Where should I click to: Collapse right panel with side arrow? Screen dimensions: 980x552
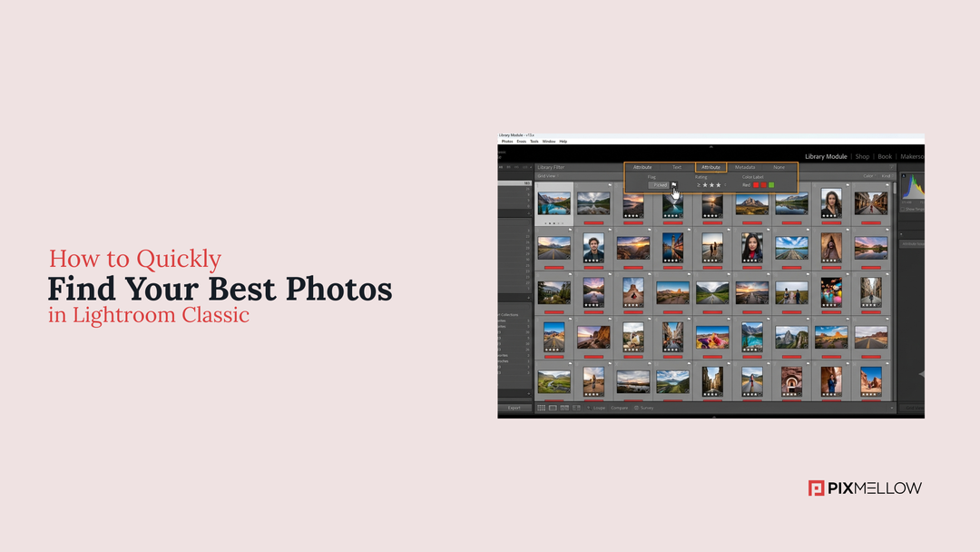pyautogui.click(x=921, y=374)
